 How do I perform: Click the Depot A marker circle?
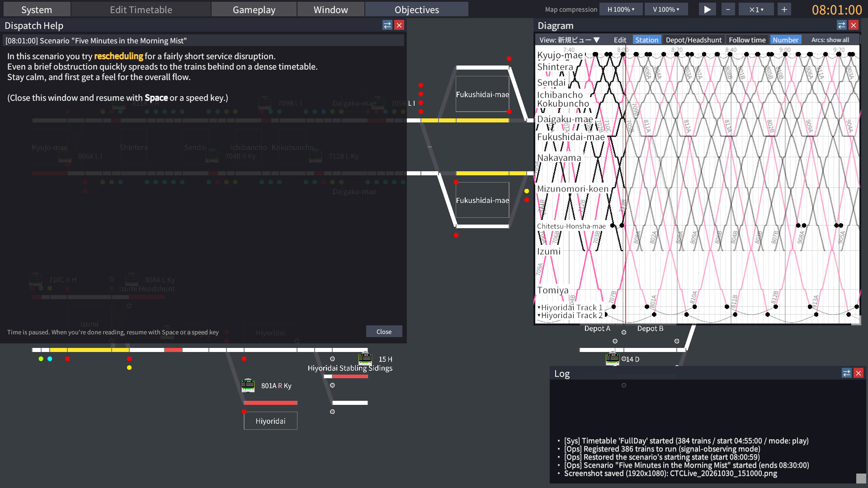615,341
